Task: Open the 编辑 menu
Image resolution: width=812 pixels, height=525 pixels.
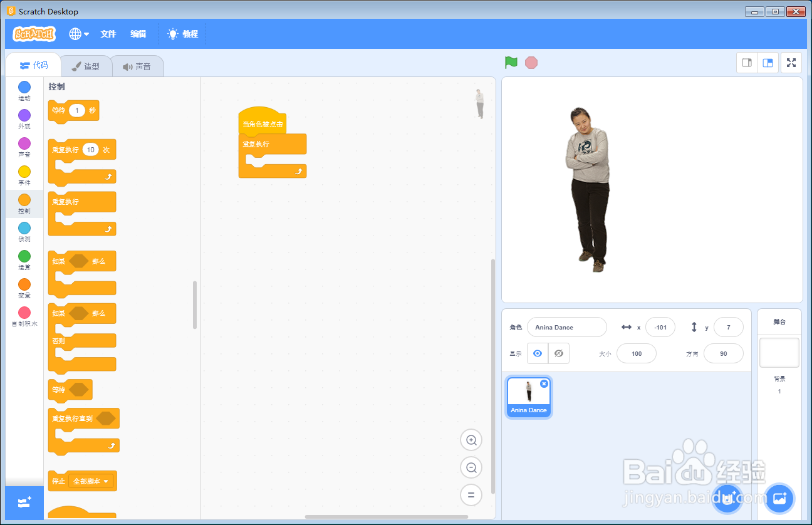Action: [x=138, y=34]
